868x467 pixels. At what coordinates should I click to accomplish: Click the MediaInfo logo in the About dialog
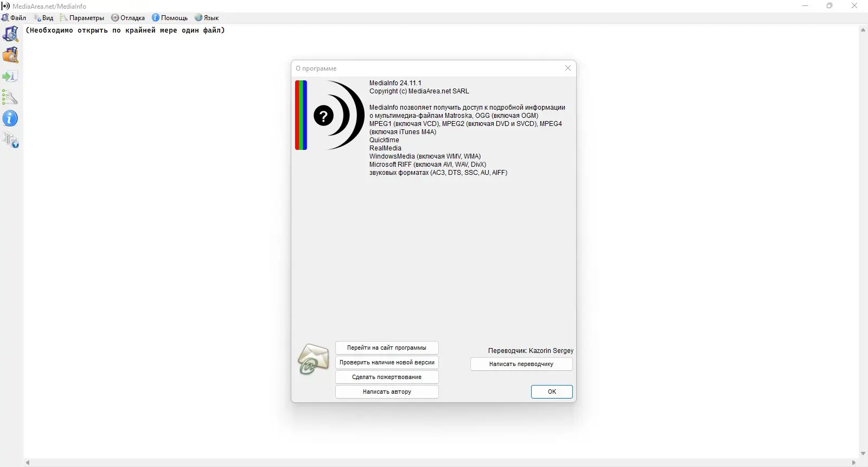coord(330,115)
